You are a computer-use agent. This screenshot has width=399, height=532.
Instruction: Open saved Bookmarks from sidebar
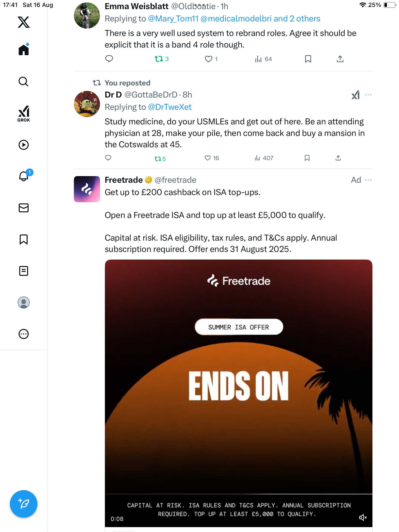click(x=24, y=239)
